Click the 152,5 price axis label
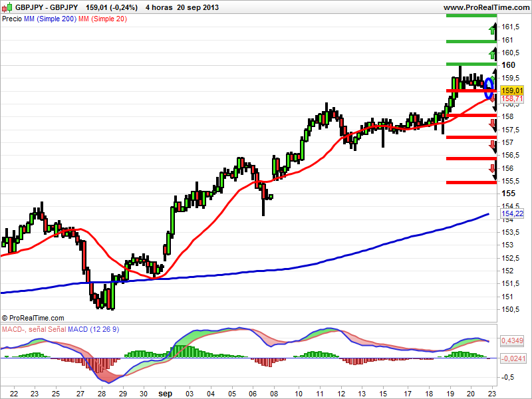The height and width of the screenshot is (399, 532). pyautogui.click(x=510, y=258)
